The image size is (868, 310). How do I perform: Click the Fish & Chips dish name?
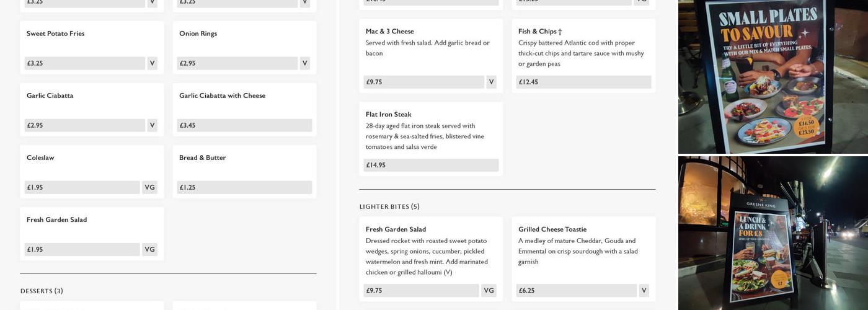tap(540, 31)
